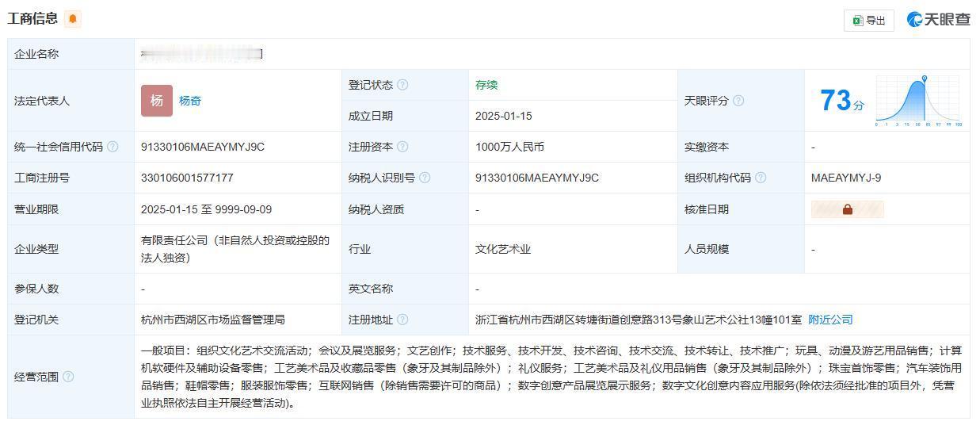
Task: Click the 工商注册号 label cell
Action: (x=71, y=178)
